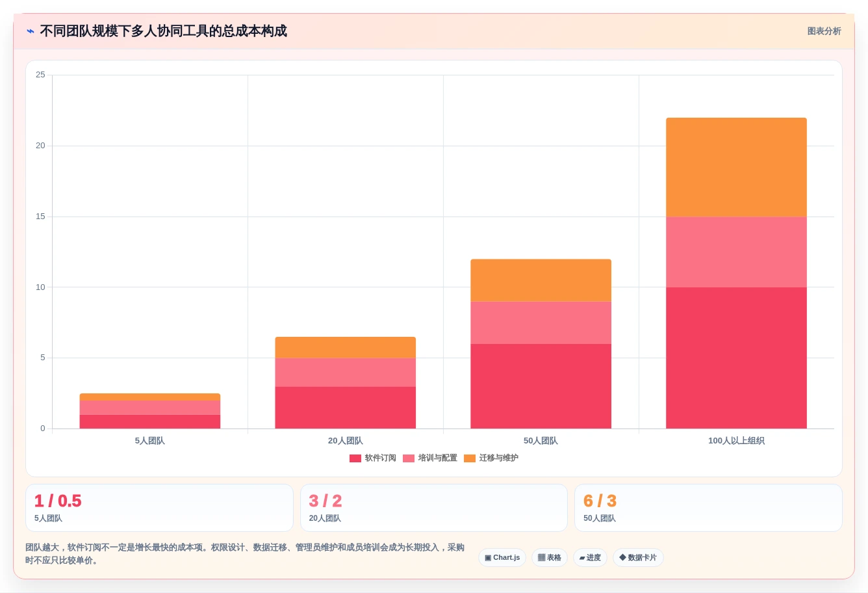Click the 软件订阅 segment of the 100人以上组织 bar
This screenshot has width=868, height=593.
tap(736, 358)
